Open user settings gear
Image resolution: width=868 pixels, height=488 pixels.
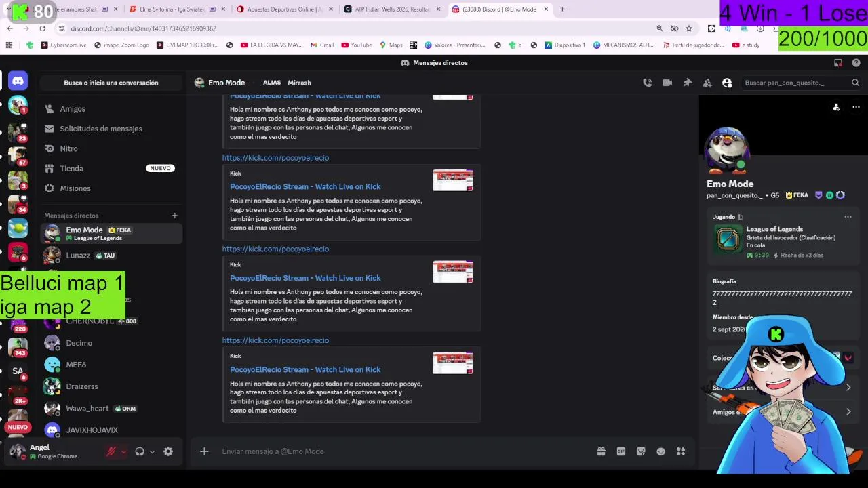[x=168, y=451]
